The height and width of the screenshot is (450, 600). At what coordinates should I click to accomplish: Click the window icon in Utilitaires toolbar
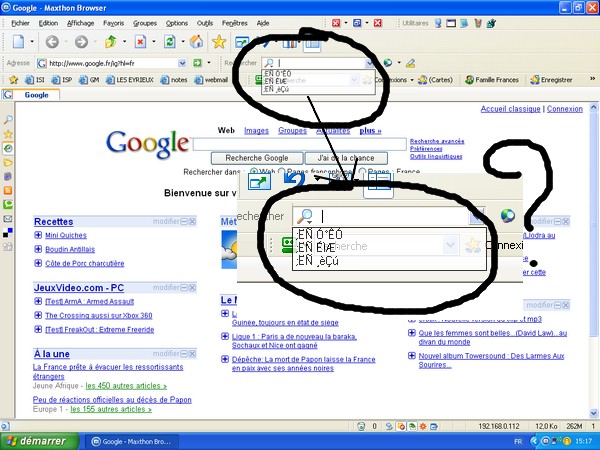point(451,23)
